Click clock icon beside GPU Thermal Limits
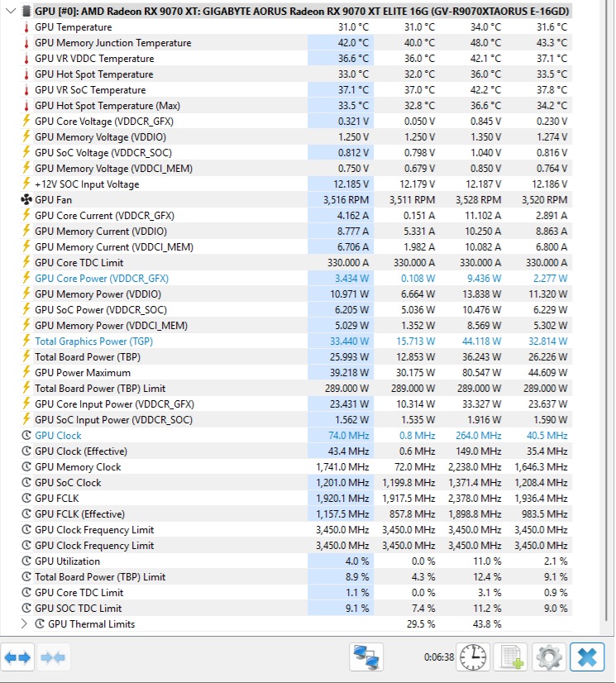Image resolution: width=616 pixels, height=683 pixels. (x=40, y=623)
